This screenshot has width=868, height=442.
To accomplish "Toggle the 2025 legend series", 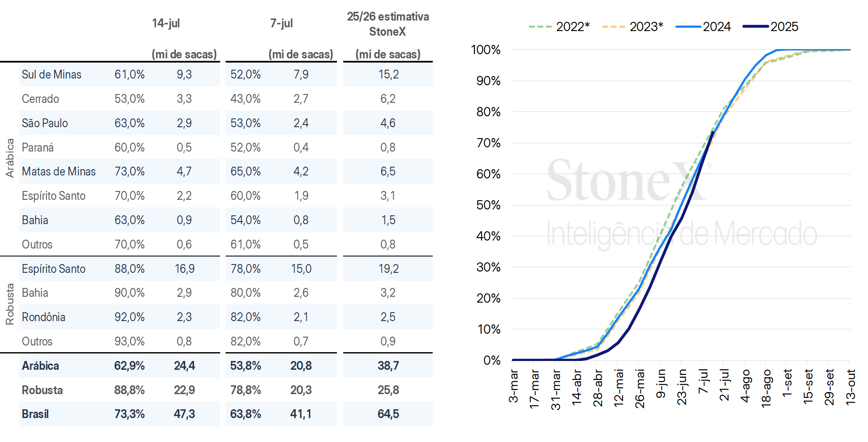I will pos(771,27).
